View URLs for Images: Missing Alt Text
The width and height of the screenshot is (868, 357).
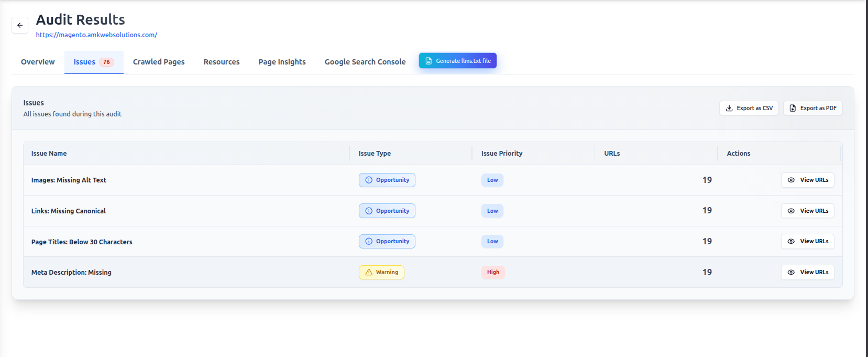(807, 180)
